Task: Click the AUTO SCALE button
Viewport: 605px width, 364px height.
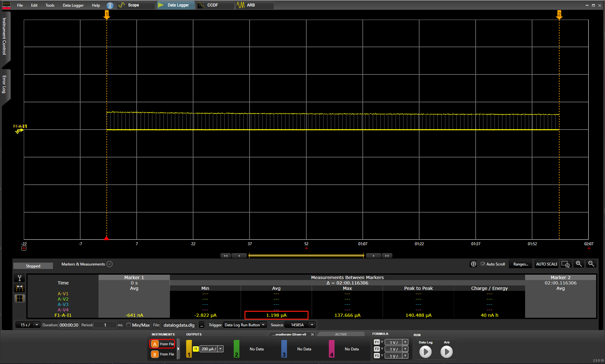Action: (x=547, y=264)
